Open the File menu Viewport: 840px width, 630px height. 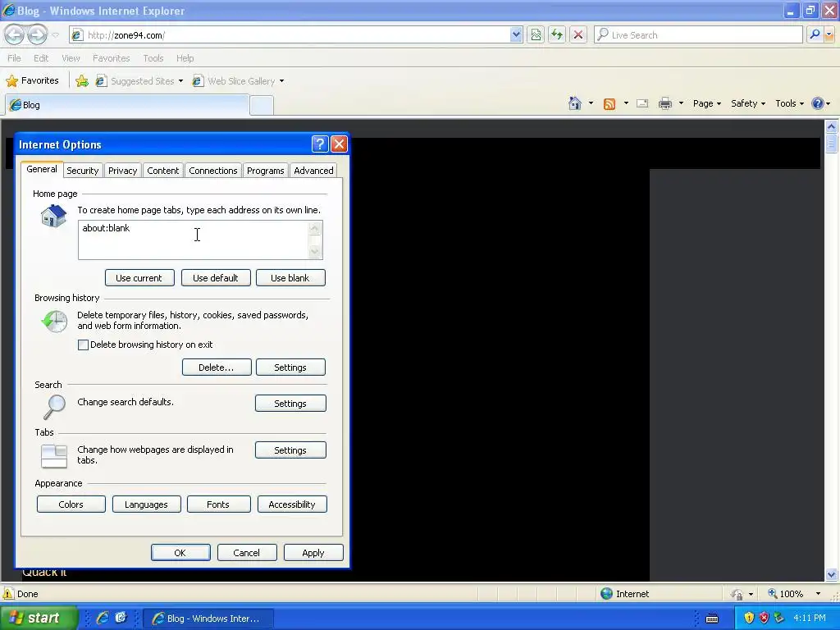(x=15, y=58)
